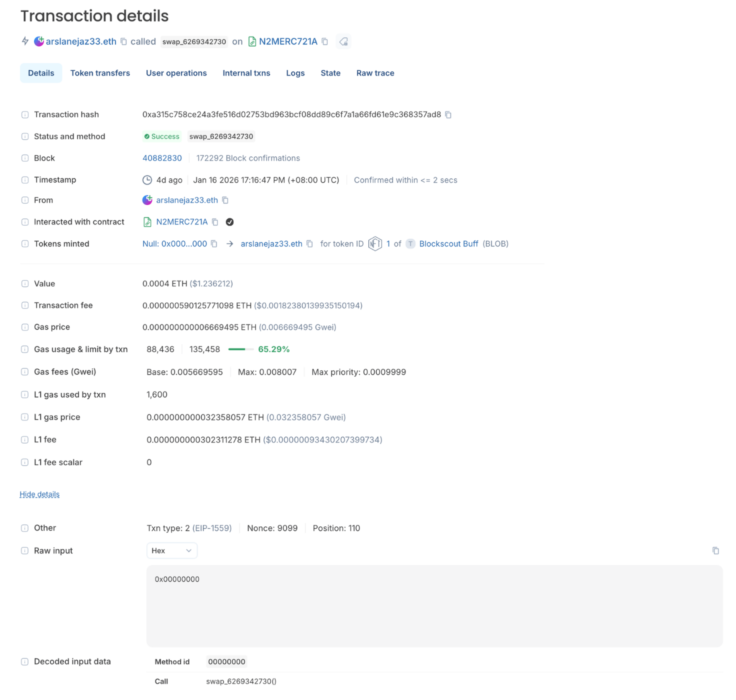Screen dimensions: 736x700
Task: Open block 40882830
Action: tap(161, 158)
